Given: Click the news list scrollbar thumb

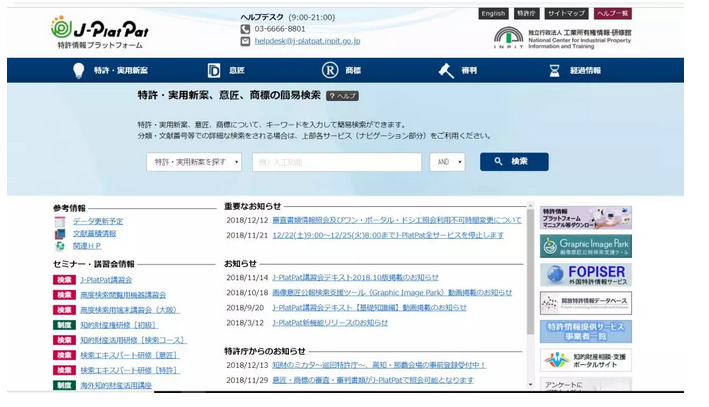Looking at the screenshot, I should tap(530, 271).
